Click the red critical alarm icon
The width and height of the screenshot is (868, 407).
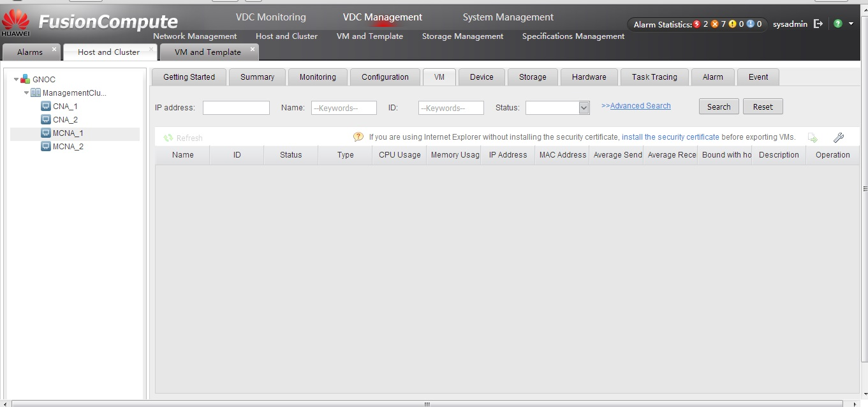(x=697, y=24)
